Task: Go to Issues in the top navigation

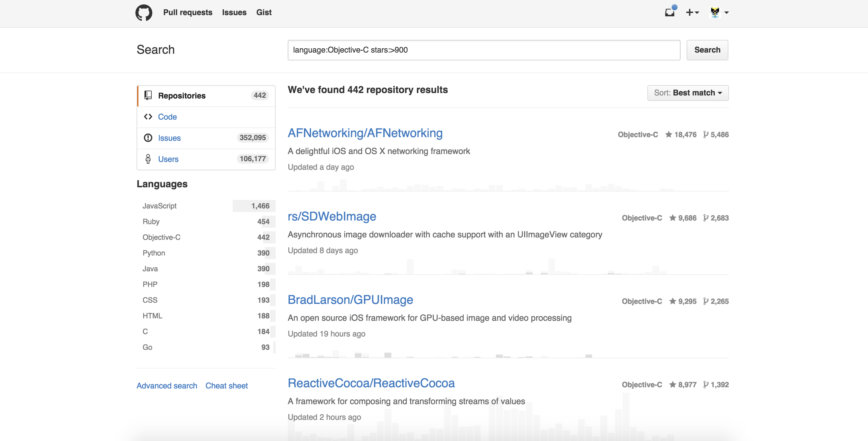Action: (234, 12)
